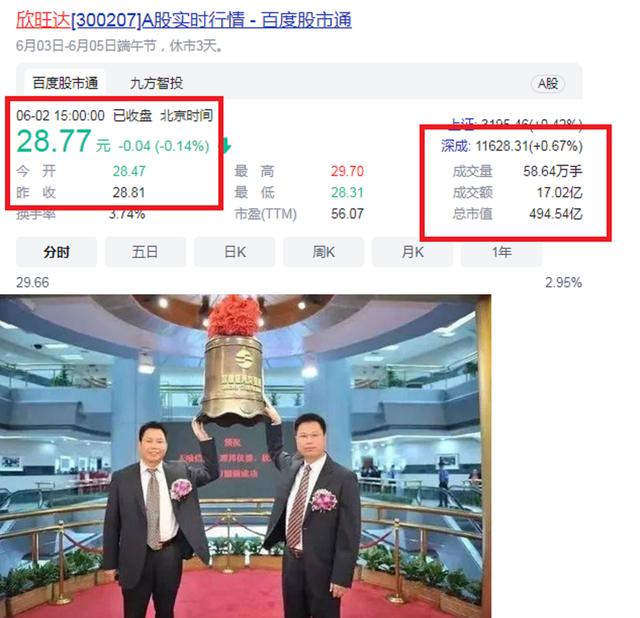The width and height of the screenshot is (640, 618).
Task: Select the 月K chart view
Action: [413, 252]
